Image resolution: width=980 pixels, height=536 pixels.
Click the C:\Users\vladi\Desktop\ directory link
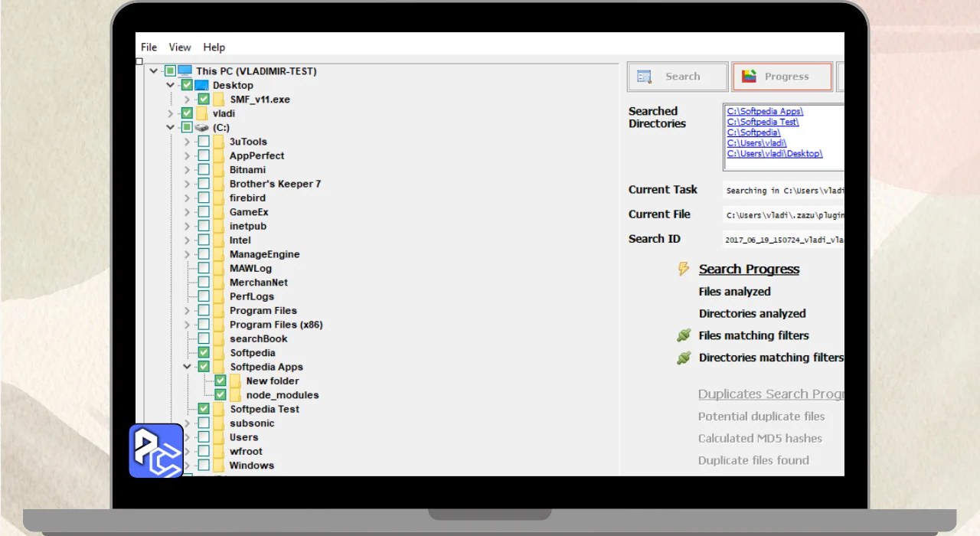click(775, 154)
